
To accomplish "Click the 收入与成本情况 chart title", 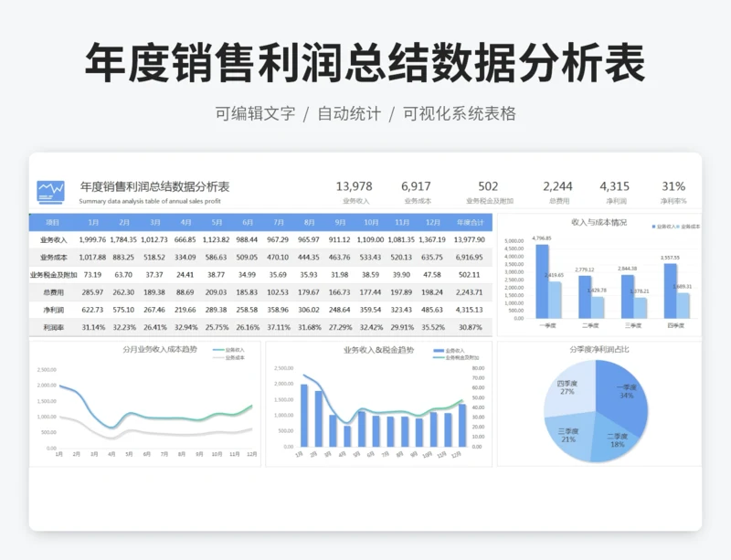I will tap(599, 222).
